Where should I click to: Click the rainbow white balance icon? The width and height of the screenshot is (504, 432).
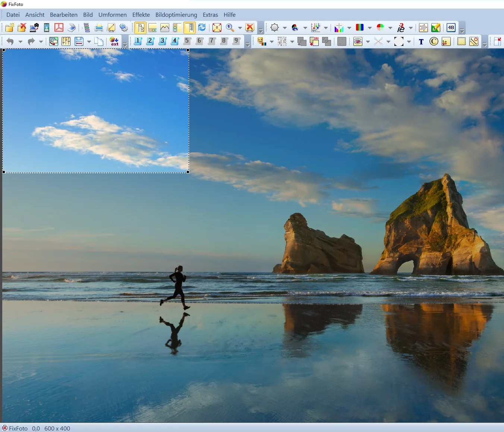(339, 28)
